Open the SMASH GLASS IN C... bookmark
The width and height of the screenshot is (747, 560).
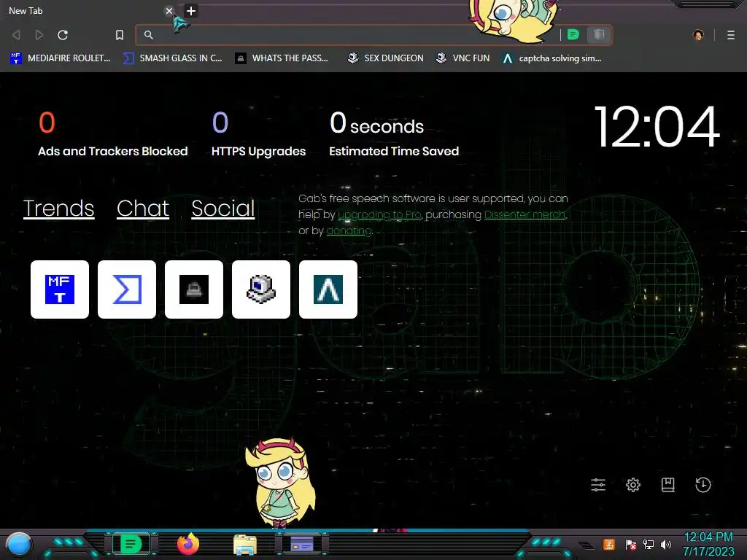[172, 58]
